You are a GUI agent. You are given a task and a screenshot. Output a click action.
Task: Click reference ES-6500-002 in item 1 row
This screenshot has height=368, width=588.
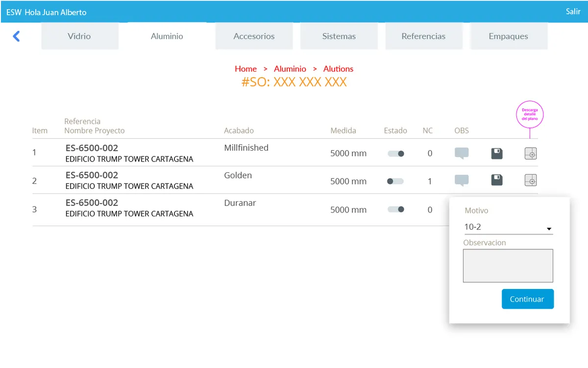pos(92,148)
